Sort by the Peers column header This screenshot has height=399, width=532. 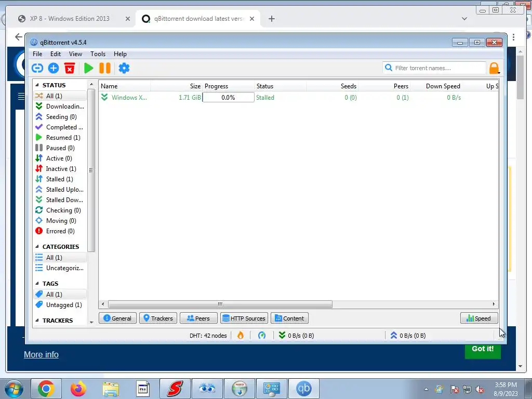[384, 86]
